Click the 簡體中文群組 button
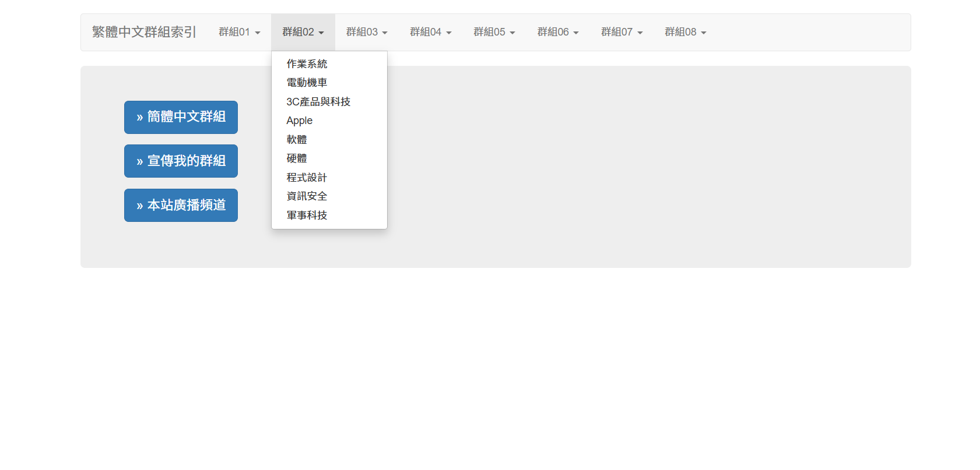Viewport: 980px width, 470px height. tap(181, 117)
